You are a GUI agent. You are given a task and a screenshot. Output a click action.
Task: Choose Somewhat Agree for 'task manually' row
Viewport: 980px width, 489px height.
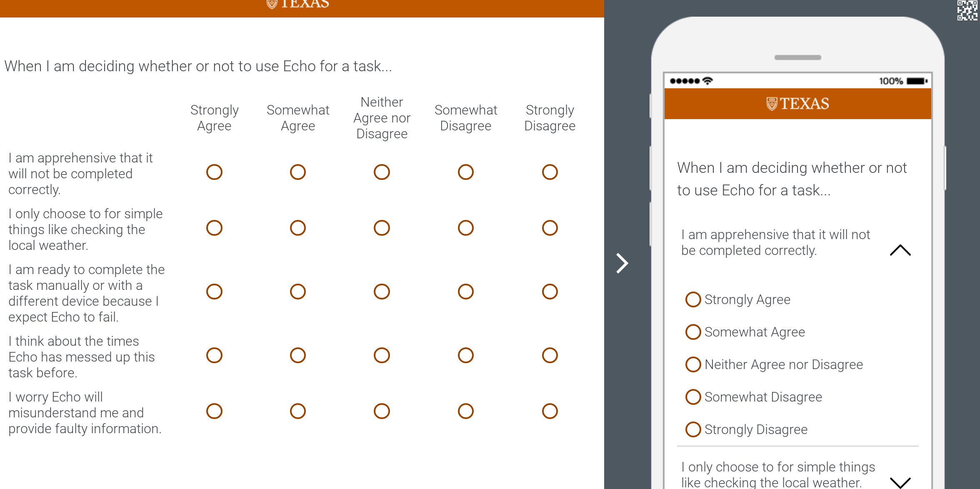[298, 292]
